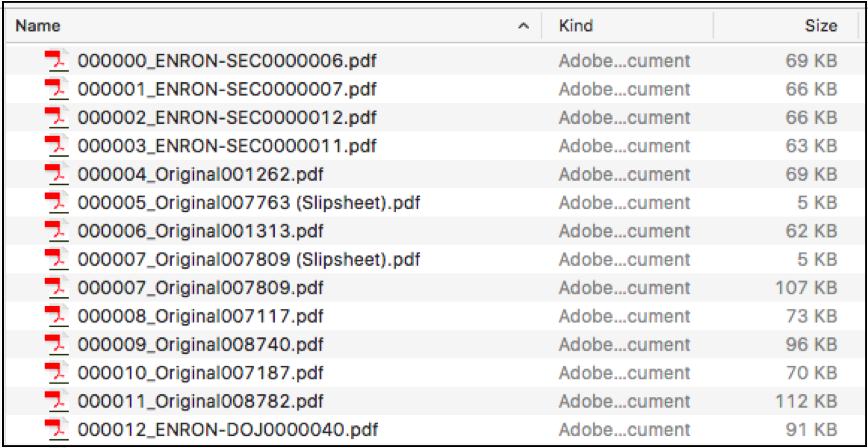Click Kind cell for 000000_ENRON-SEC0000006.pdf
The width and height of the screenshot is (868, 448).
tap(624, 61)
